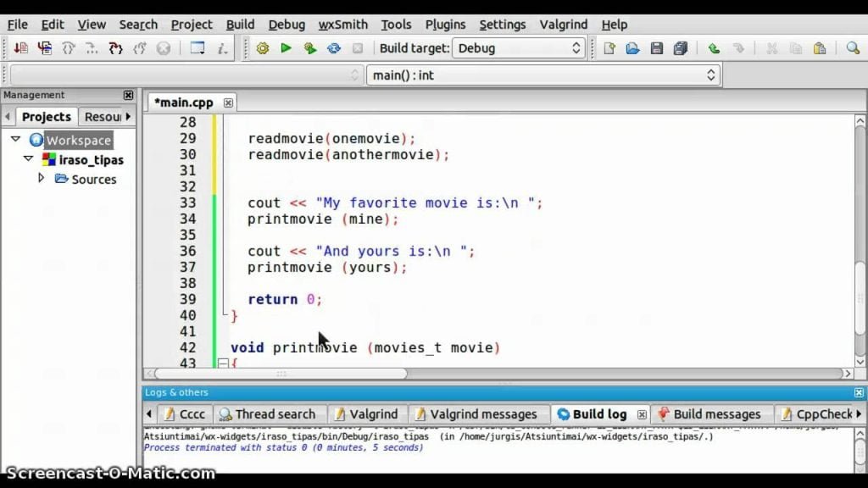The height and width of the screenshot is (488, 868).
Task: Switch to the Build messages tab
Action: coord(709,413)
